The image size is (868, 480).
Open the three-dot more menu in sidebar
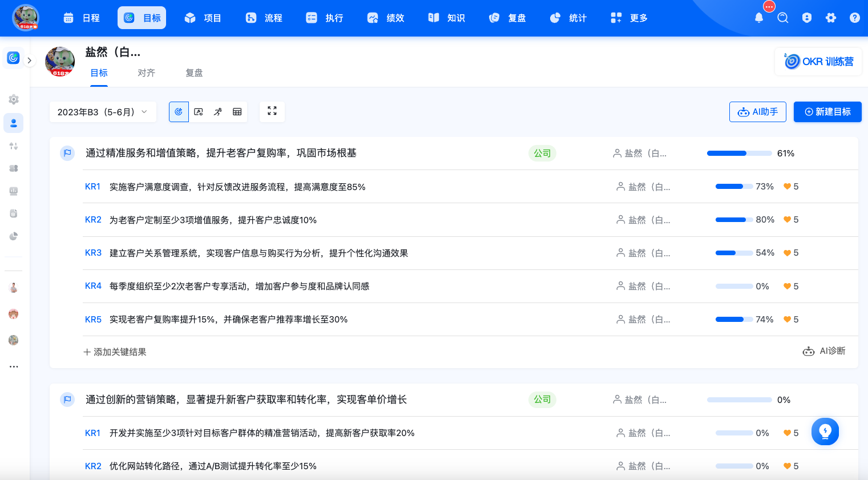(14, 366)
